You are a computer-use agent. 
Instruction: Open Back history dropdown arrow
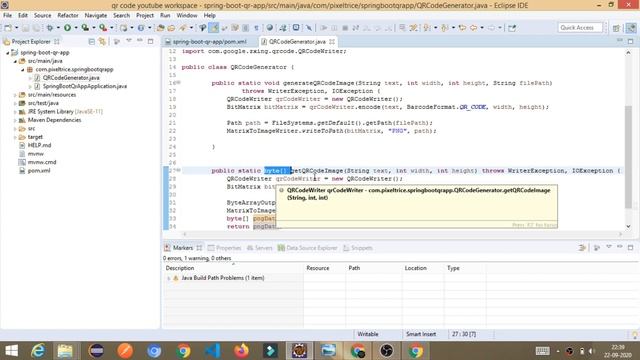click(482, 28)
